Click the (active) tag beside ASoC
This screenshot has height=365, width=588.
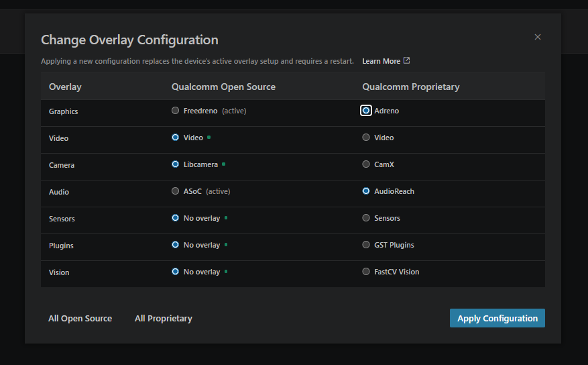pos(218,191)
